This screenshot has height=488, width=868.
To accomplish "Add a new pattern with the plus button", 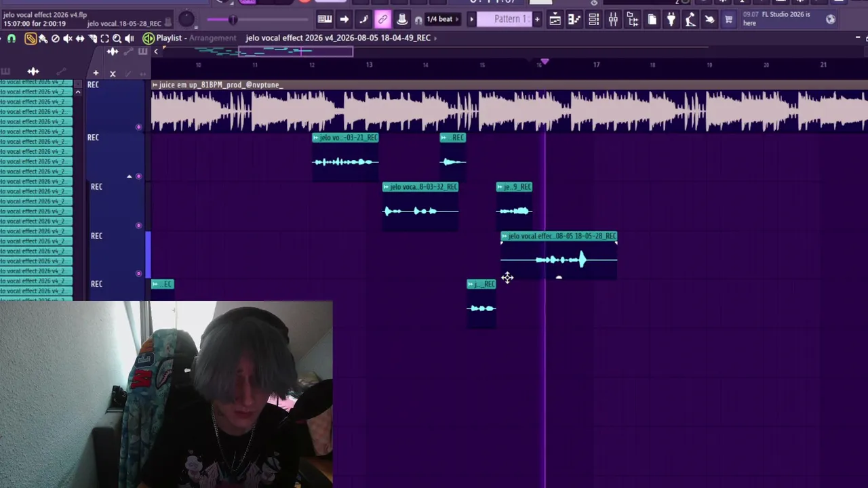I will [537, 19].
